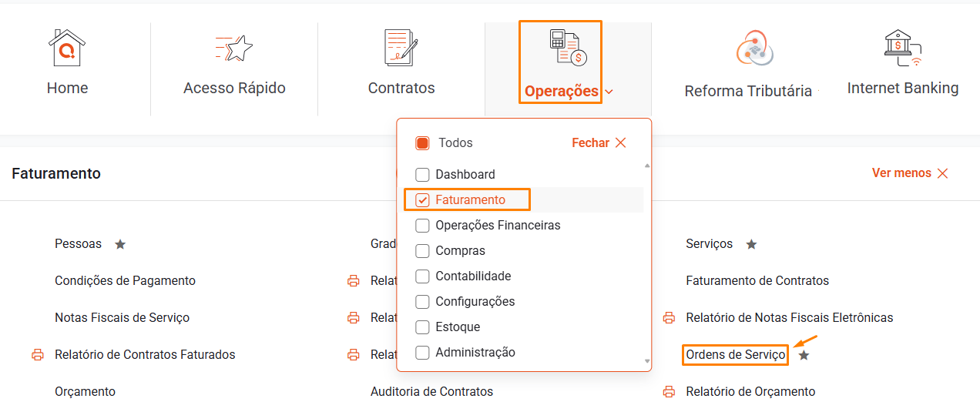This screenshot has width=980, height=412.
Task: Open Faturamento de Contratos link
Action: (757, 281)
